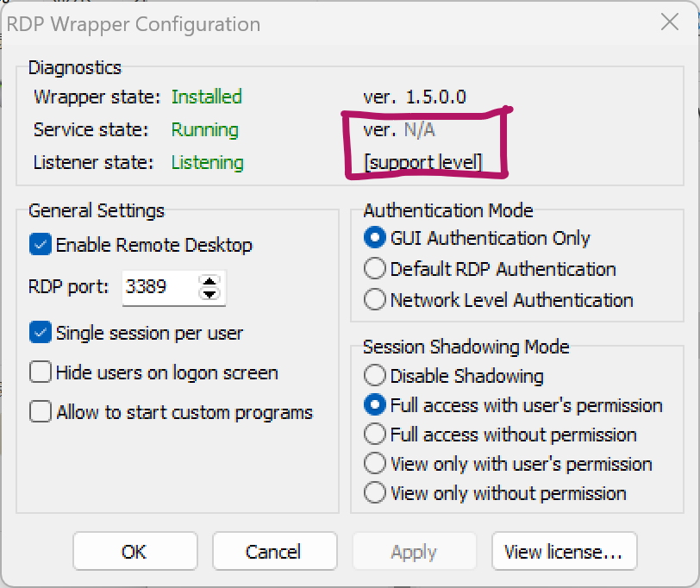This screenshot has height=588, width=700.
Task: Close the RDP Wrapper Configuration window
Action: (668, 23)
